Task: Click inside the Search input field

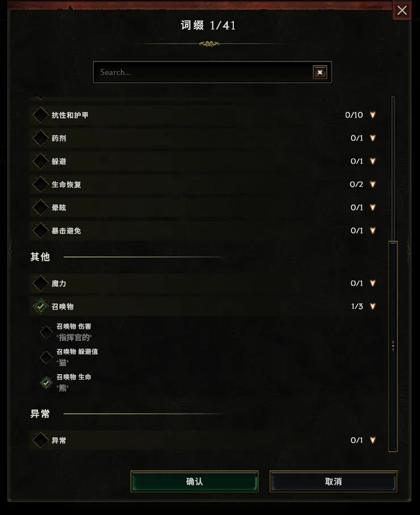Action: (199, 72)
